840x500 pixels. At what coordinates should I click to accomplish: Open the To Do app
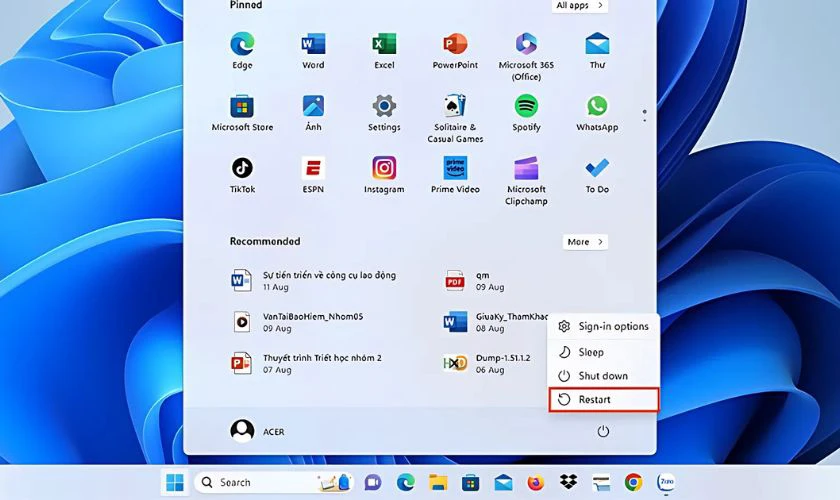click(597, 175)
